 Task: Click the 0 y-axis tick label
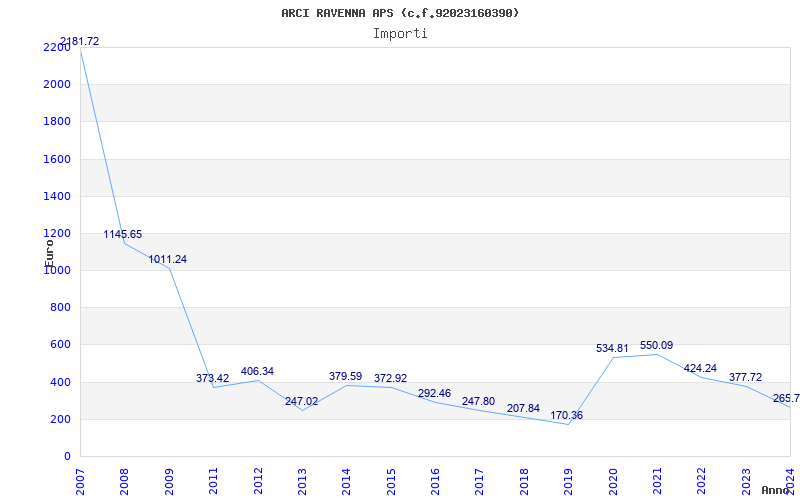click(67, 457)
